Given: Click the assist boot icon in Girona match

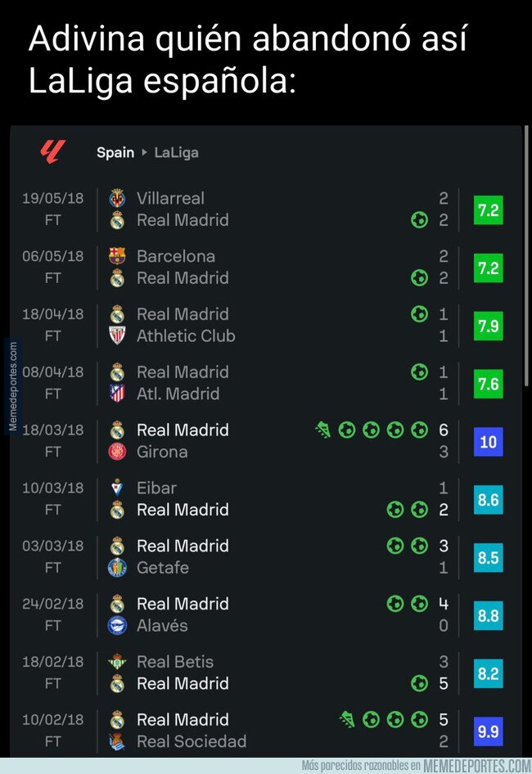Looking at the screenshot, I should tap(323, 430).
